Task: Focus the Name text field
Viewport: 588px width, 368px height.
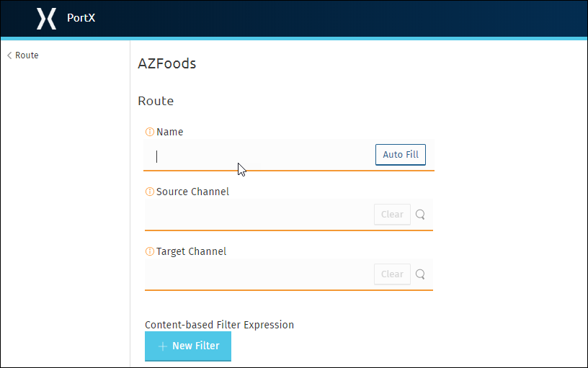Action: tap(259, 155)
